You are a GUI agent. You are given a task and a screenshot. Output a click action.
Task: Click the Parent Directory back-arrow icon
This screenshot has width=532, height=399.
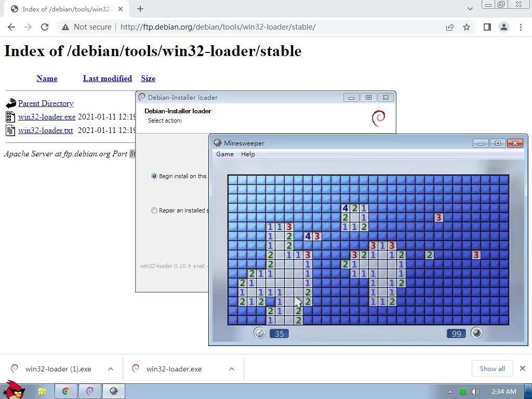coord(11,103)
